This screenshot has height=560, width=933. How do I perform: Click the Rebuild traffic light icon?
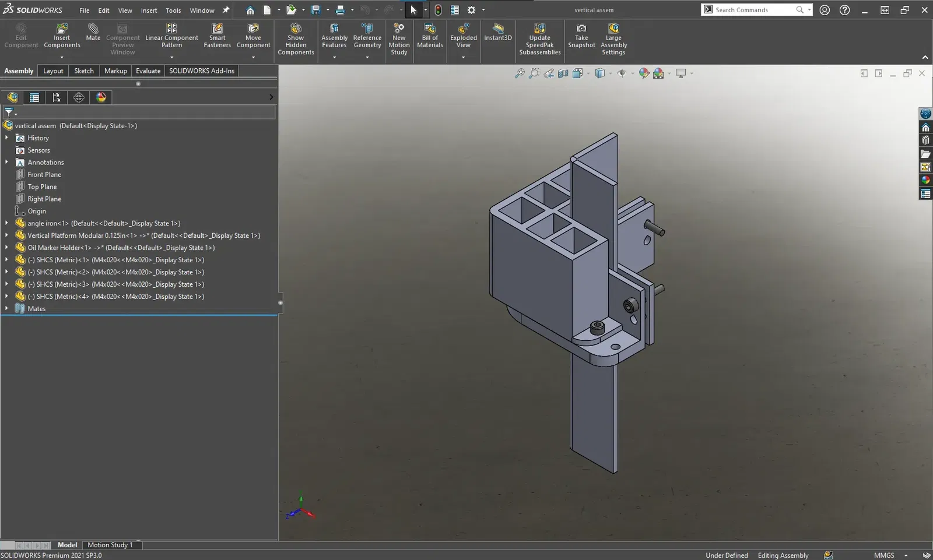click(438, 10)
